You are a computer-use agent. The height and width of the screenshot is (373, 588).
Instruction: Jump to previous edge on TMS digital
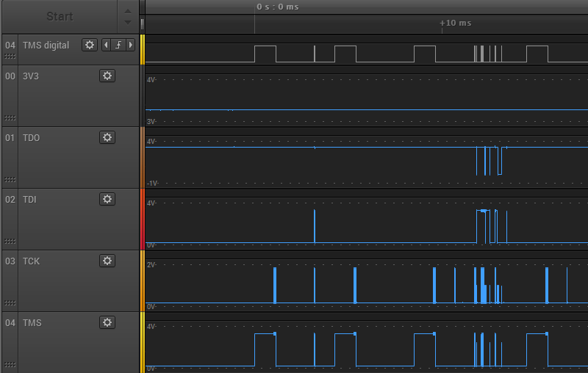click(106, 45)
